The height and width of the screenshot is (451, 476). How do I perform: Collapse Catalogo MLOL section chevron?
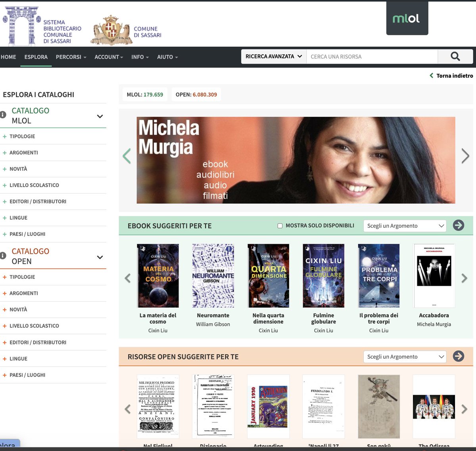click(x=100, y=116)
